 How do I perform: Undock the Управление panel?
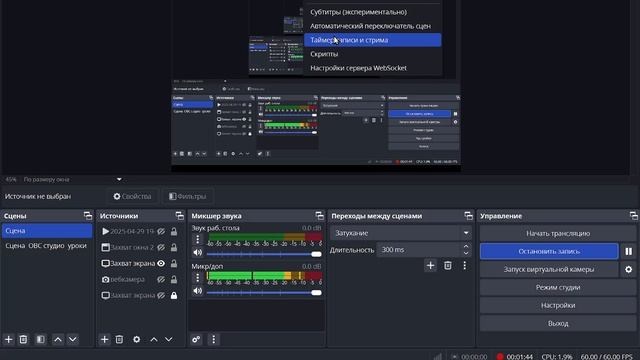[x=633, y=216]
